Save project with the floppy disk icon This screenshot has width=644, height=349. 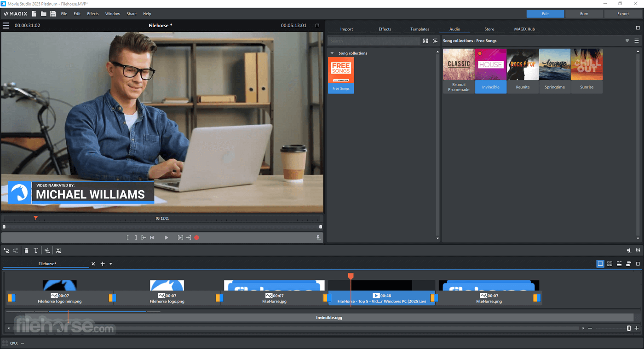click(53, 14)
